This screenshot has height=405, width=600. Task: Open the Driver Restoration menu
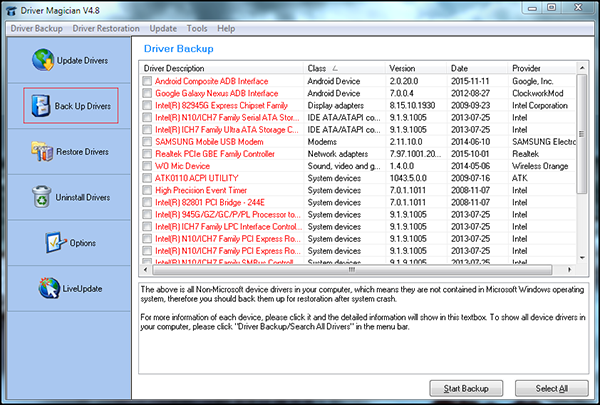pos(106,28)
